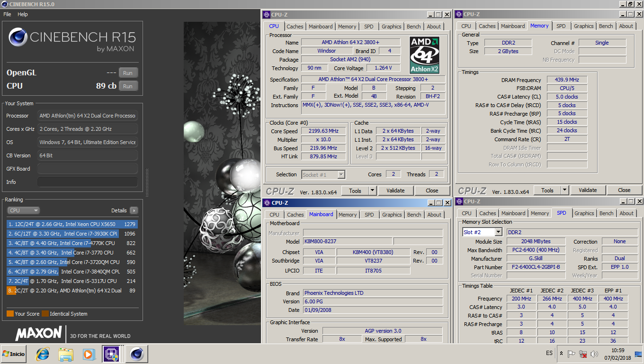This screenshot has width=644, height=364.
Task: Open Slot #2 memory slot dropdown
Action: [x=482, y=232]
